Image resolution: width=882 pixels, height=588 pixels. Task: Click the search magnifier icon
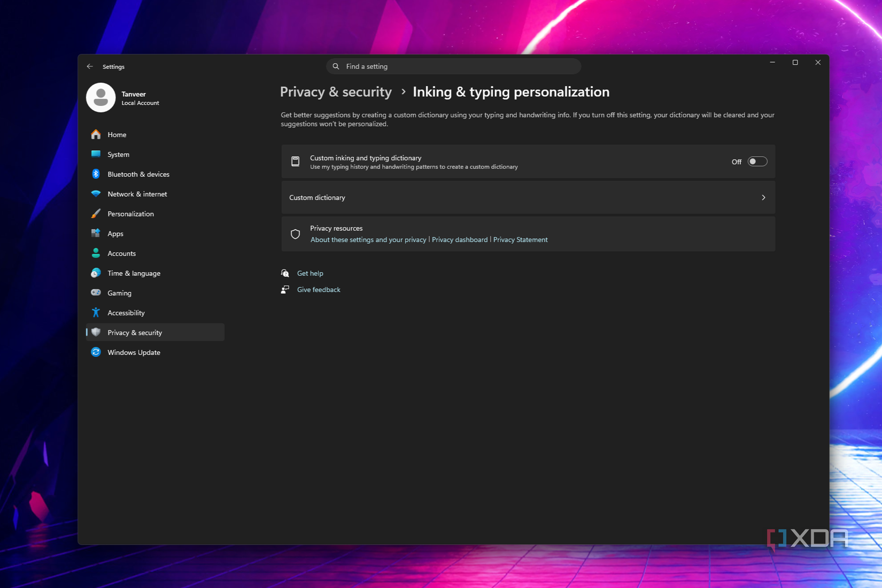point(336,66)
